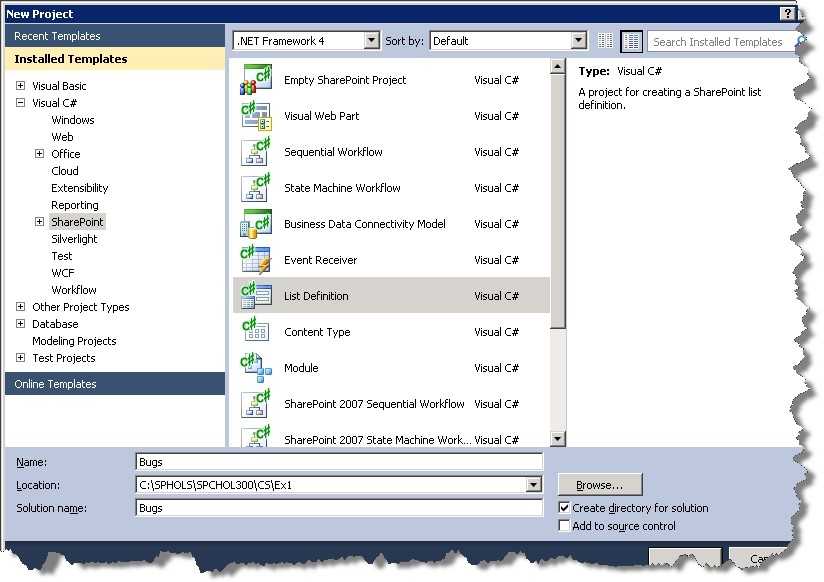
Task: Open the Location path dropdown arrow
Action: [533, 485]
